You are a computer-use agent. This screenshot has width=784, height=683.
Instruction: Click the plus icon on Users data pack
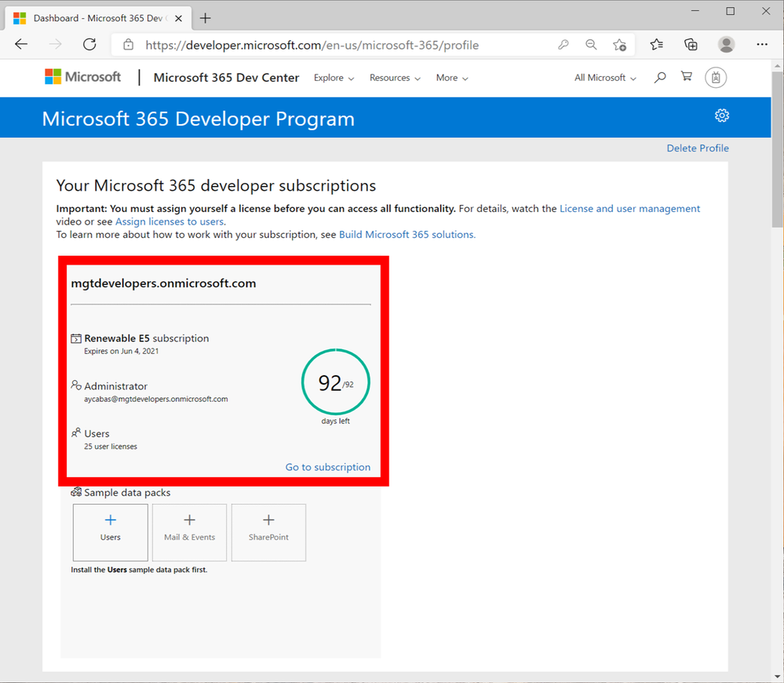pyautogui.click(x=111, y=520)
